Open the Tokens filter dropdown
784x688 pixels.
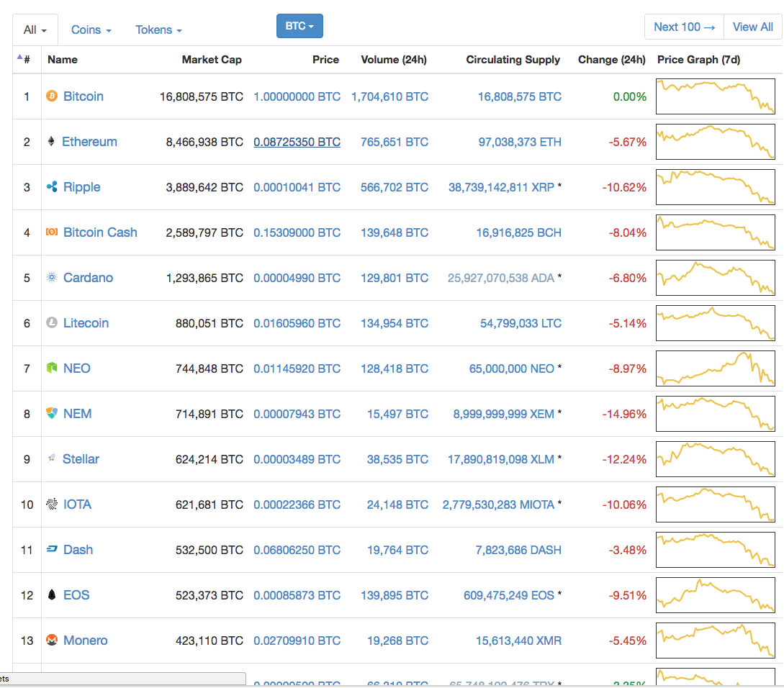click(x=158, y=30)
